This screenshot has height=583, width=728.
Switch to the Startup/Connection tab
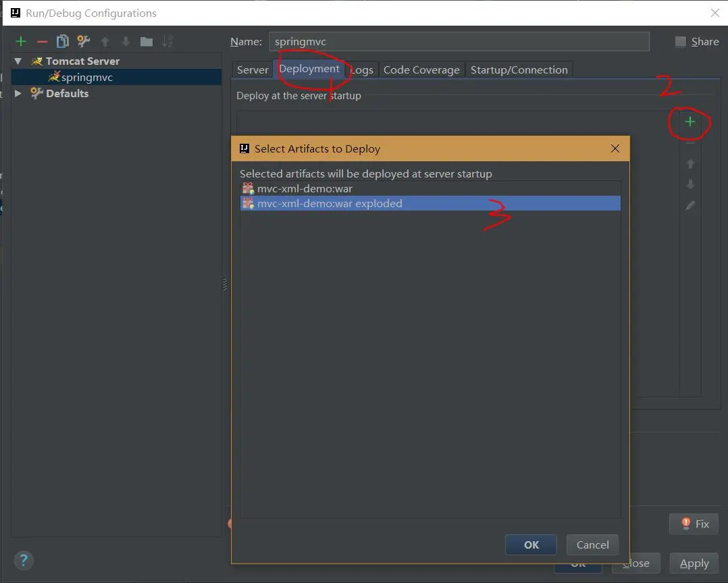519,70
